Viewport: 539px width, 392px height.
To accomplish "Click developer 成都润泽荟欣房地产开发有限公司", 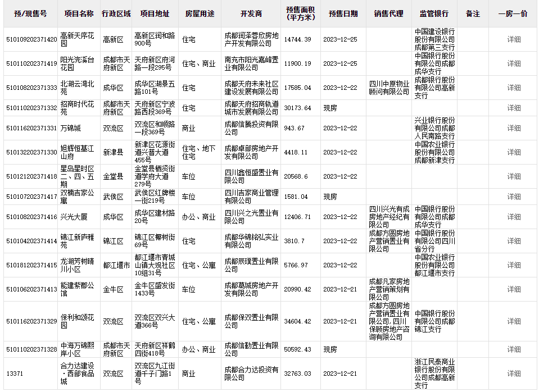I will tap(251, 39).
